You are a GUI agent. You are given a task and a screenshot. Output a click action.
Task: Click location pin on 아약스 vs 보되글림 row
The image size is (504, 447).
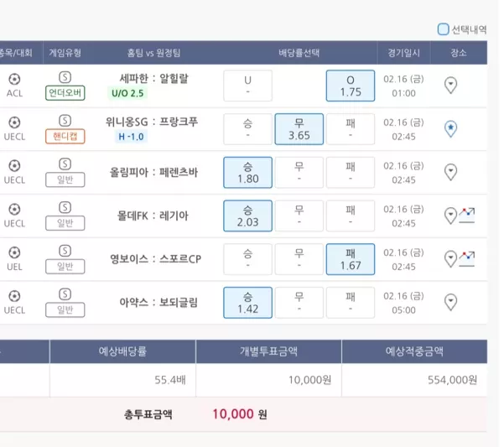point(450,303)
